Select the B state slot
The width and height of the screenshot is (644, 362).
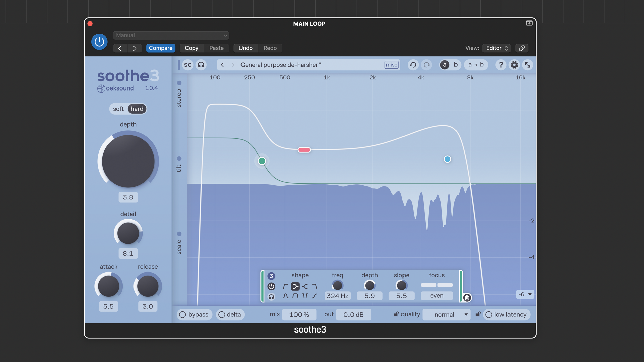455,65
